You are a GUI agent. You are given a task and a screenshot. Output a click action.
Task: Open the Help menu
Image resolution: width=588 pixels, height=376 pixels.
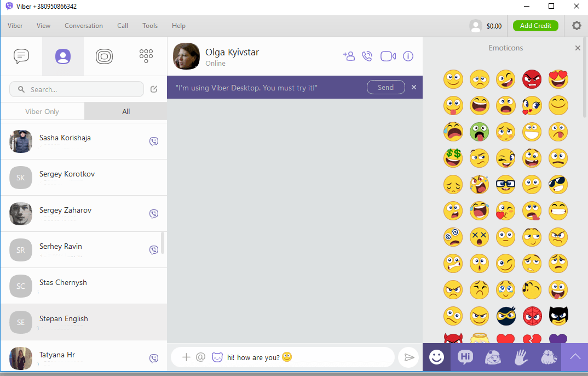pyautogui.click(x=178, y=26)
